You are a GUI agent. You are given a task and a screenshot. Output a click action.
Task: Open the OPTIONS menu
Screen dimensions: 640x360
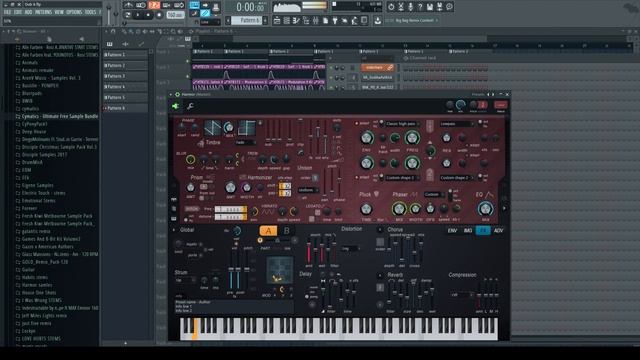74,12
